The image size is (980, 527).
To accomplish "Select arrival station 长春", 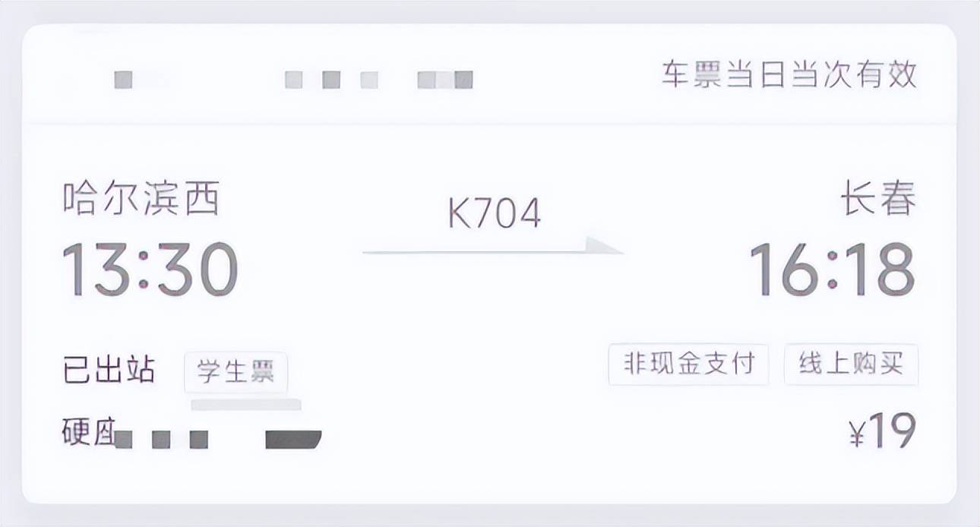I will tap(877, 200).
